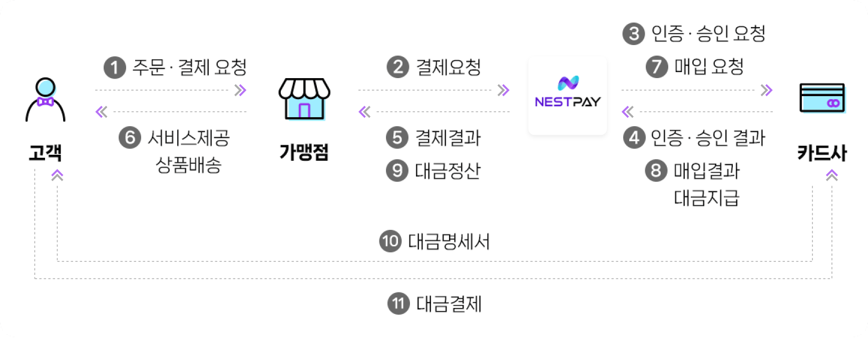Click the 인증·승인 요청 text

tap(708, 34)
